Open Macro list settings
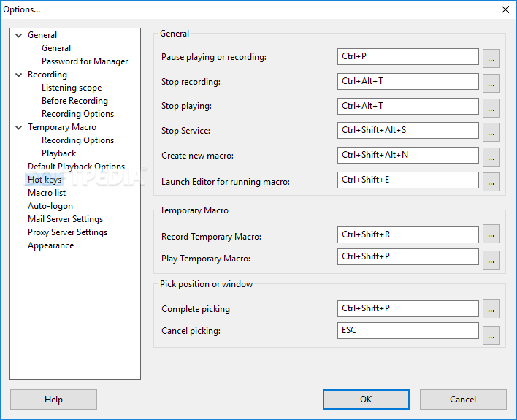Viewport: 517px width, 420px height. [47, 193]
